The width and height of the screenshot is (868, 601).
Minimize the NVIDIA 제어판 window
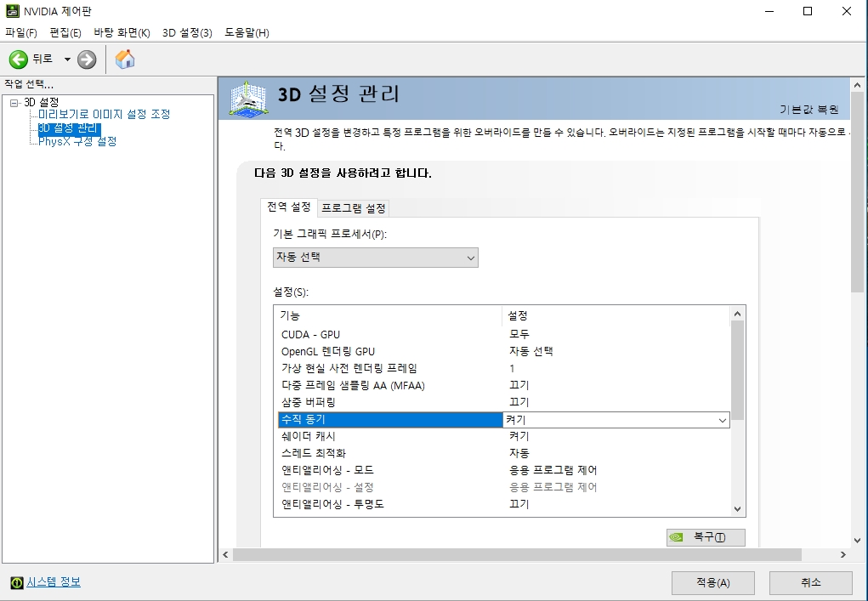click(769, 11)
